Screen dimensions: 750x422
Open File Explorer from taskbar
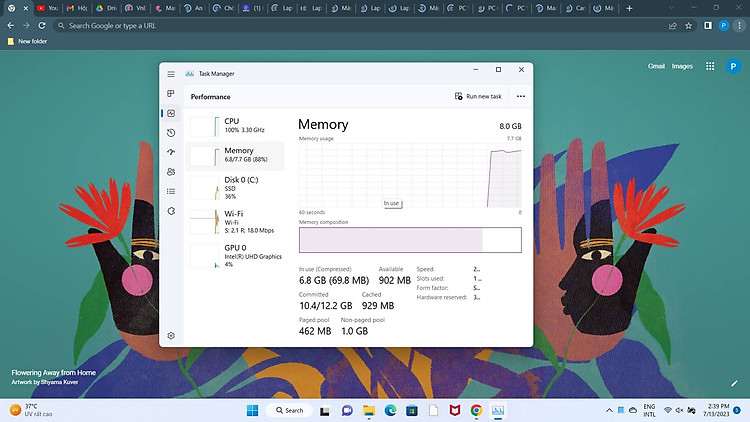(x=369, y=410)
